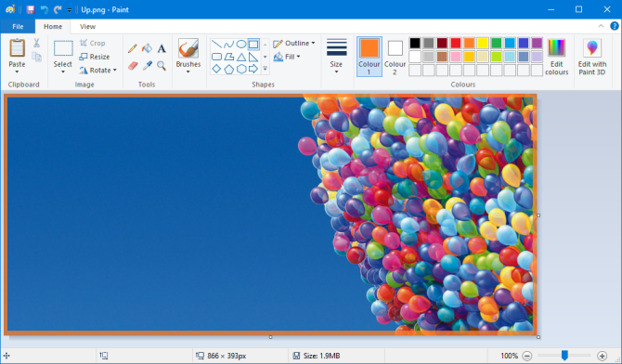
Task: Click the Cut scissors icon
Action: 36,43
